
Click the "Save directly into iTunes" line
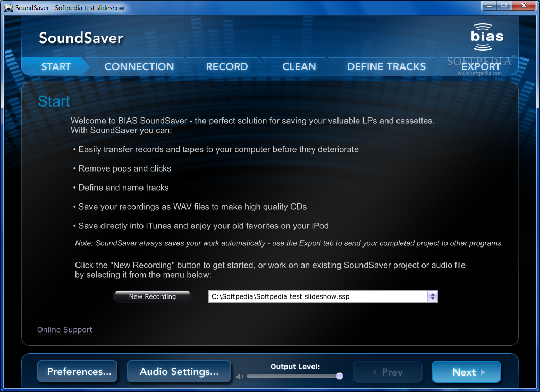pyautogui.click(x=201, y=226)
